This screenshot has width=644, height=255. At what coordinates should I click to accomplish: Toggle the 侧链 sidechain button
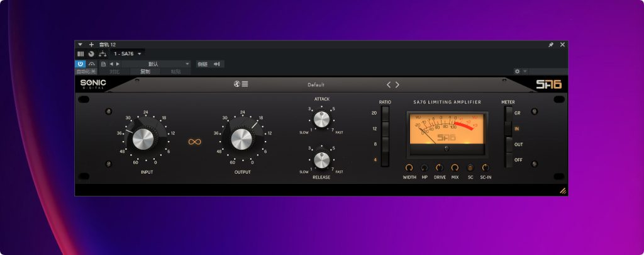(203, 64)
